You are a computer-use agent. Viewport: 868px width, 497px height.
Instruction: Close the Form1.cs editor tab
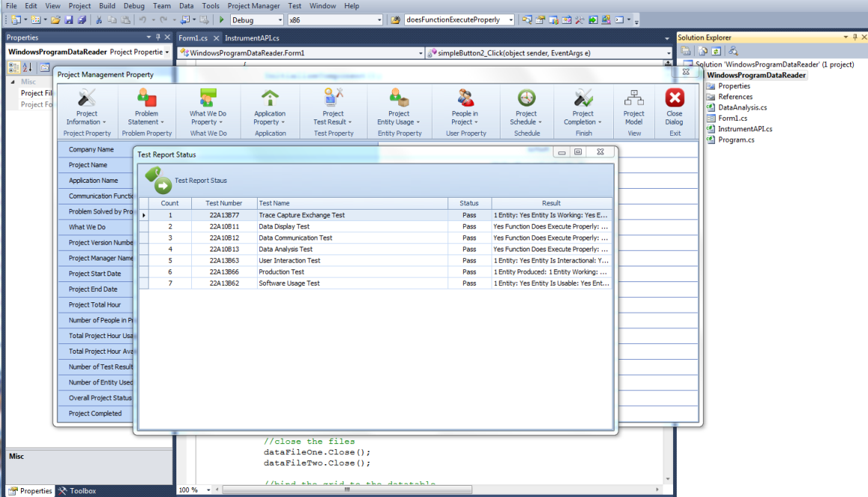217,38
